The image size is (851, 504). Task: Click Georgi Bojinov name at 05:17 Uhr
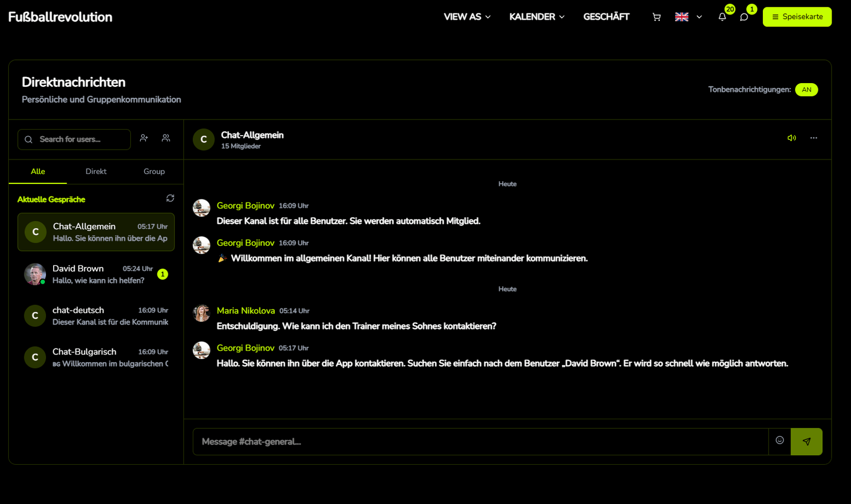[x=245, y=348]
